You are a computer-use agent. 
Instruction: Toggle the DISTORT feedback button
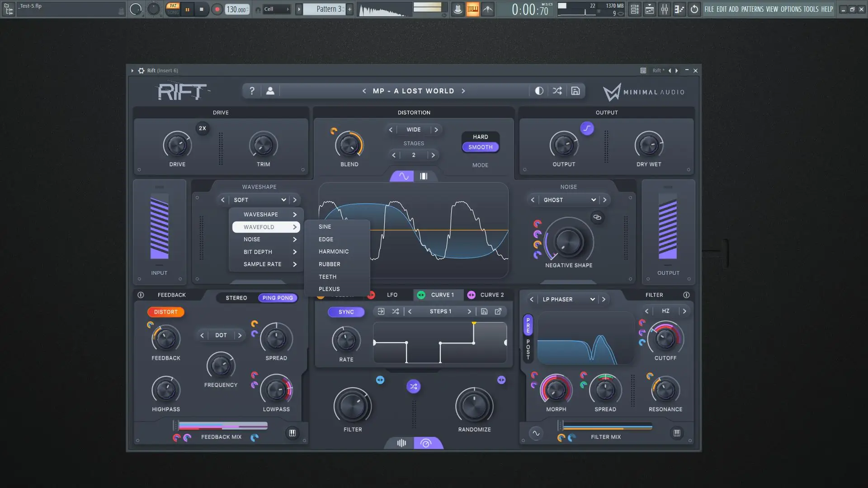[165, 312]
